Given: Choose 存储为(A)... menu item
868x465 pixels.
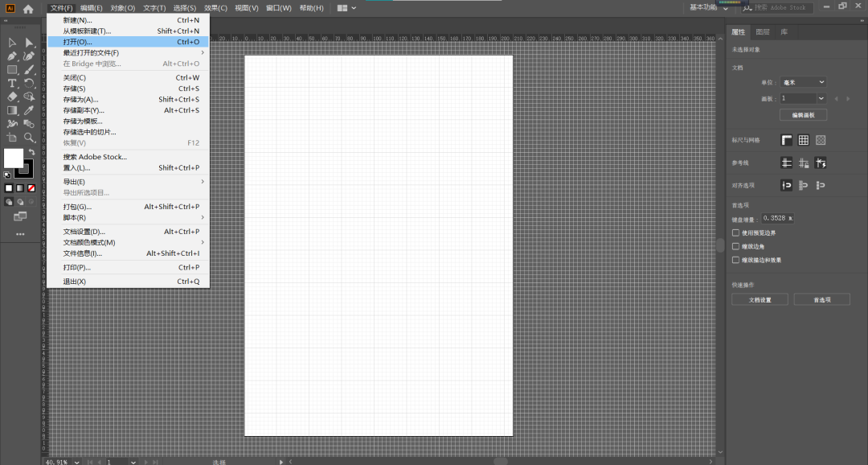Looking at the screenshot, I should (129, 99).
